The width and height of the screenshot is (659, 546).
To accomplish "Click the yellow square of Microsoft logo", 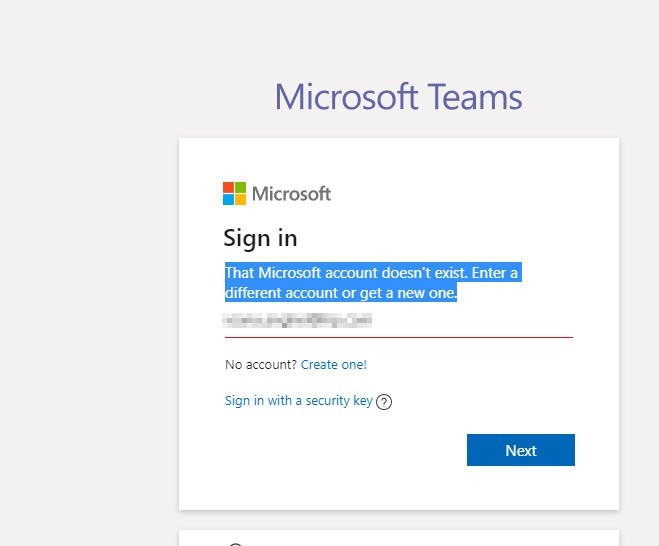I will [x=240, y=200].
